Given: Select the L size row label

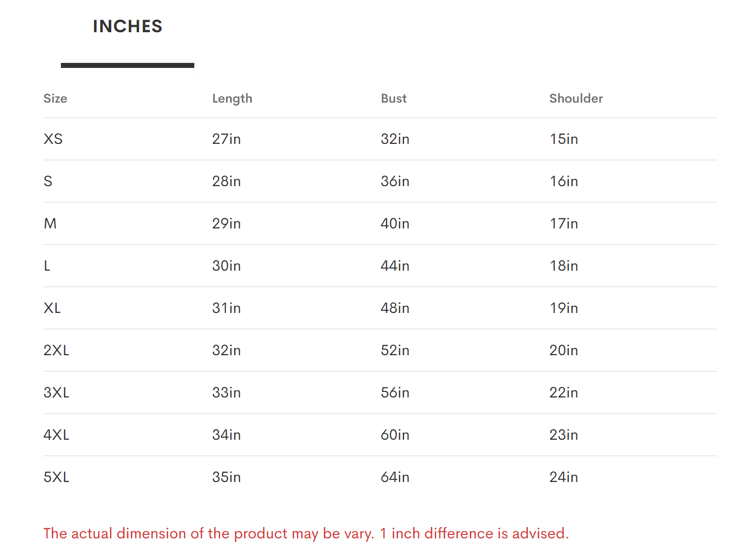Looking at the screenshot, I should [x=47, y=266].
